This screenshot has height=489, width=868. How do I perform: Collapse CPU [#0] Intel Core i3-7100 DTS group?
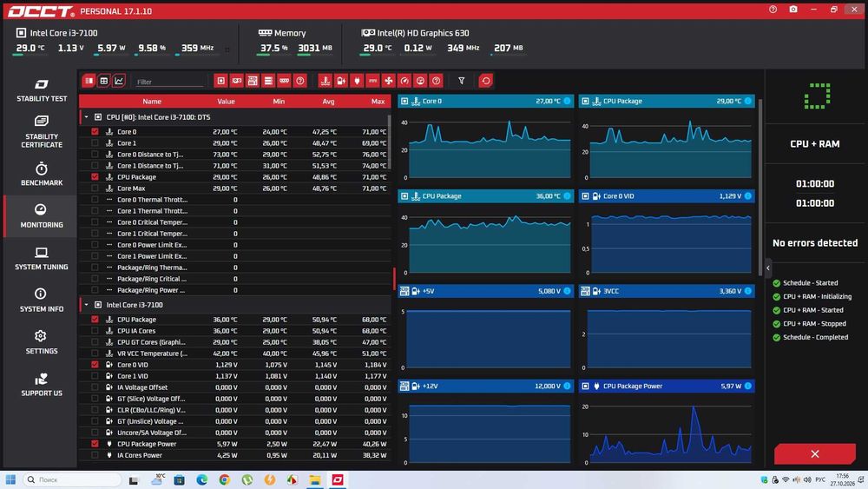click(86, 117)
